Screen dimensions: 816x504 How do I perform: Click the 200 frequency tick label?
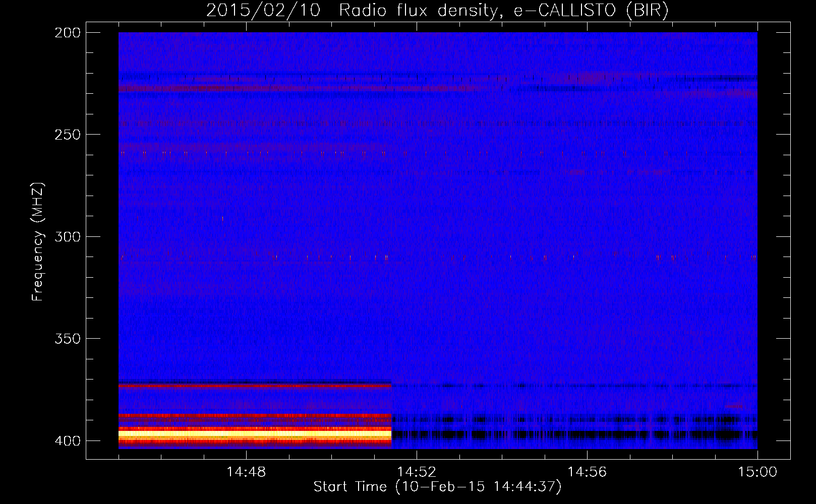(x=68, y=33)
